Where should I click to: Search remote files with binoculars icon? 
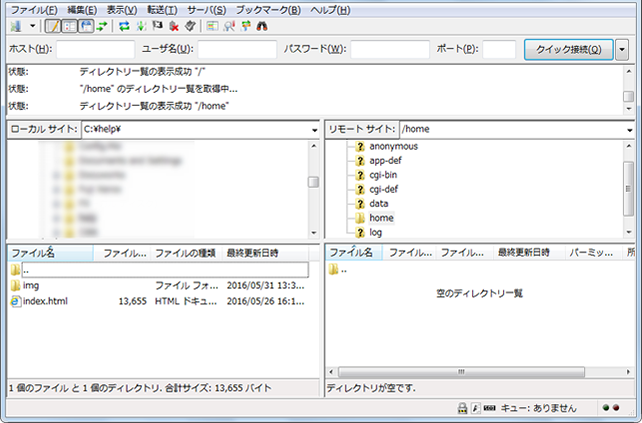click(262, 27)
